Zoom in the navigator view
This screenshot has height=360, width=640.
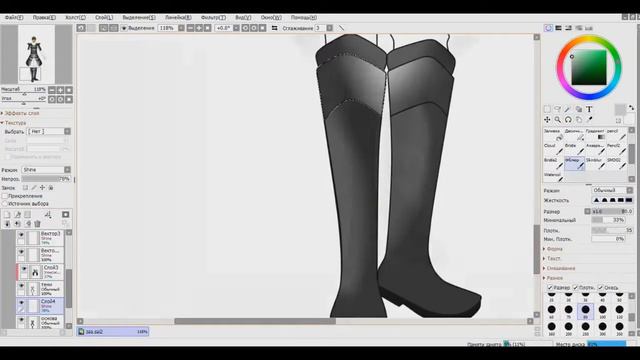(60, 90)
